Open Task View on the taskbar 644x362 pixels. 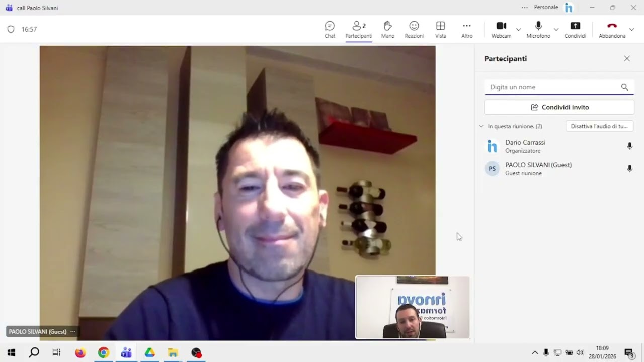tap(56, 352)
